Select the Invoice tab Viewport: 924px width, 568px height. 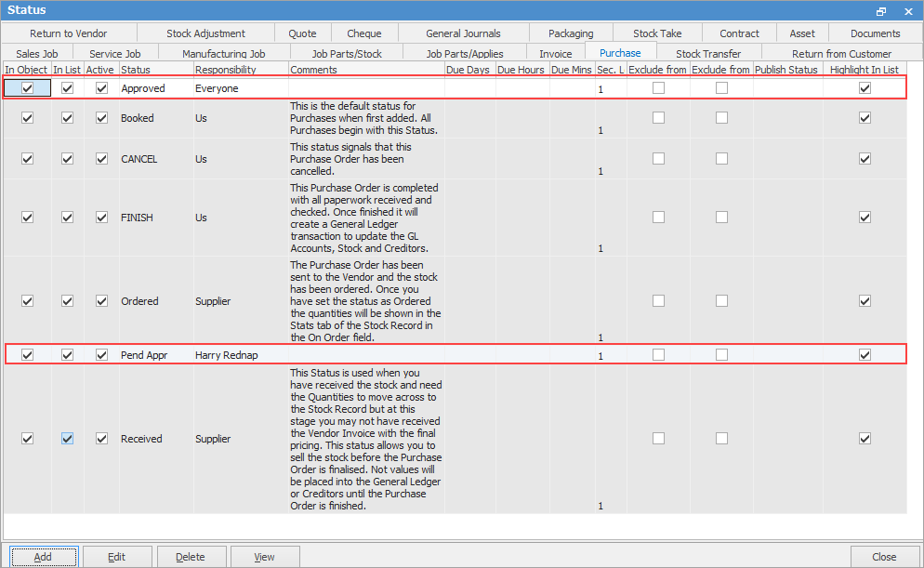click(x=556, y=54)
